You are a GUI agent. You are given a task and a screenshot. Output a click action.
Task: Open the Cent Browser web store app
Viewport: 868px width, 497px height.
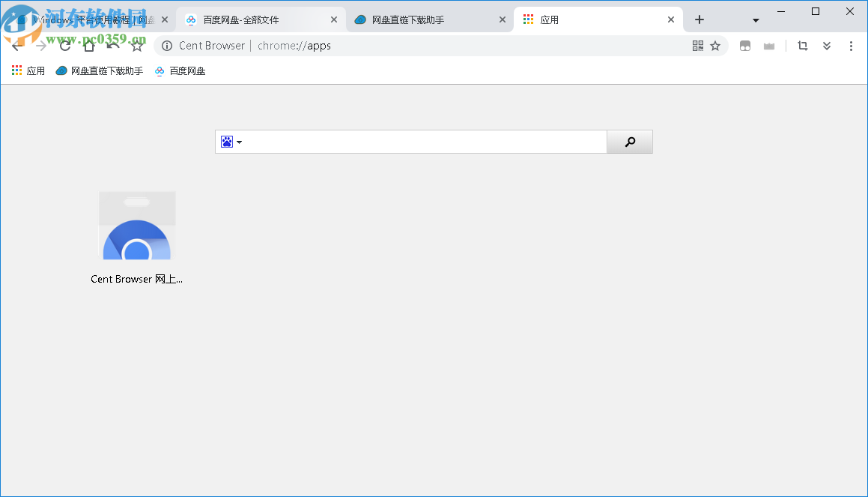coord(137,225)
